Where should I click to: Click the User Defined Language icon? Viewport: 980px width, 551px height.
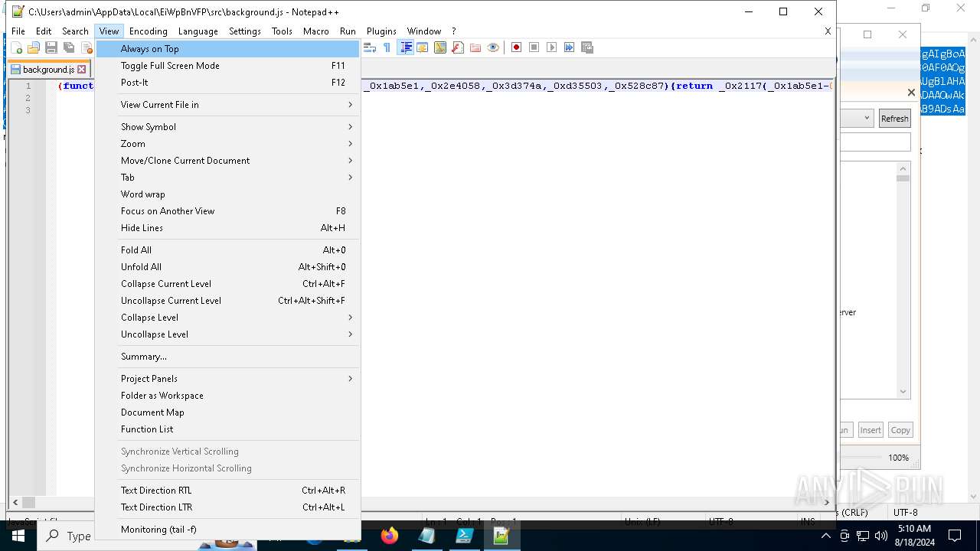423,47
